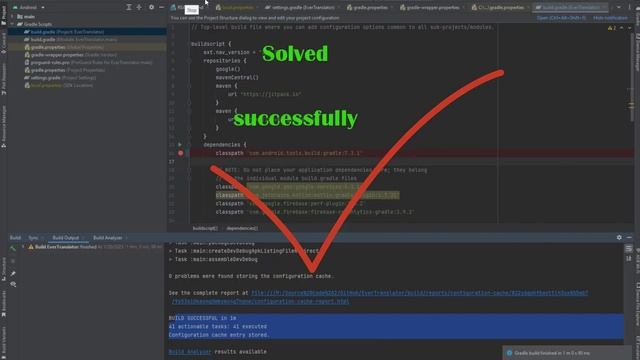This screenshot has width=640, height=360.
Task: Open Bookmarks tool window on left stripe
Action: [4, 304]
